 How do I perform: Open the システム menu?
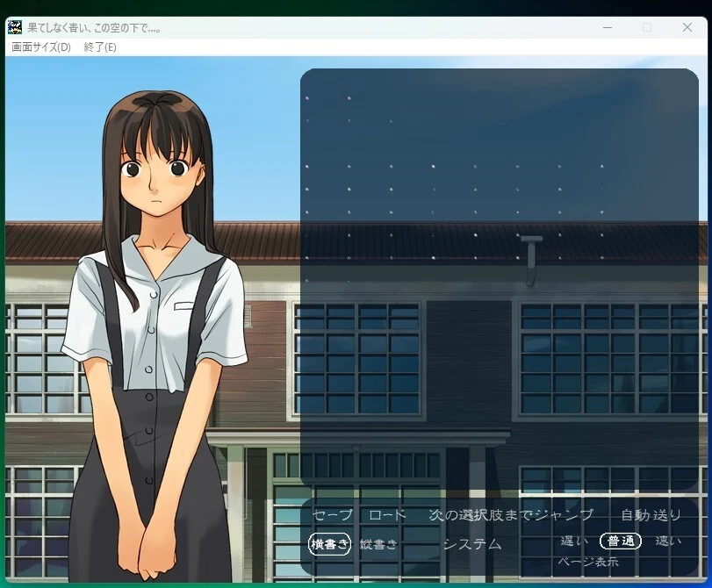click(472, 544)
